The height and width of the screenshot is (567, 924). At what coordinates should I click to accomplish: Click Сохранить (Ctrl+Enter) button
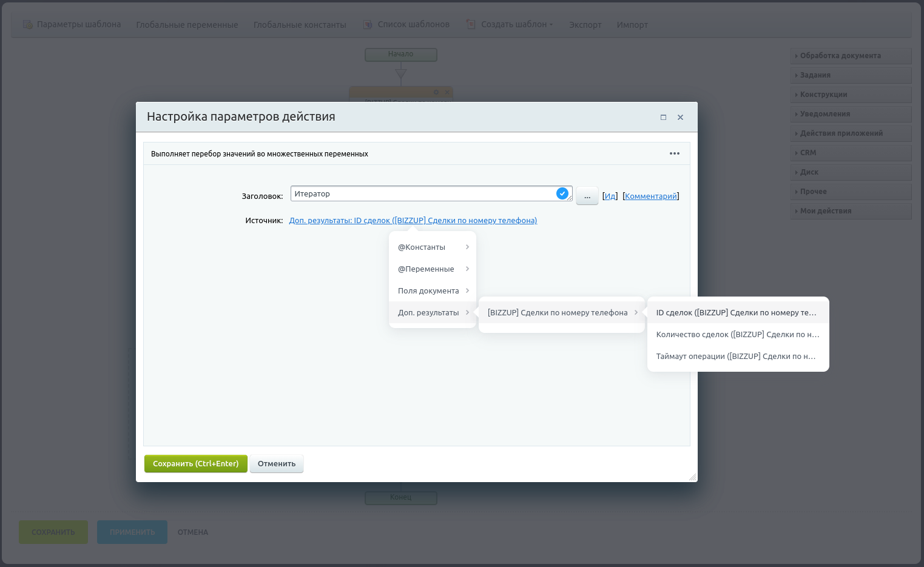point(196,464)
